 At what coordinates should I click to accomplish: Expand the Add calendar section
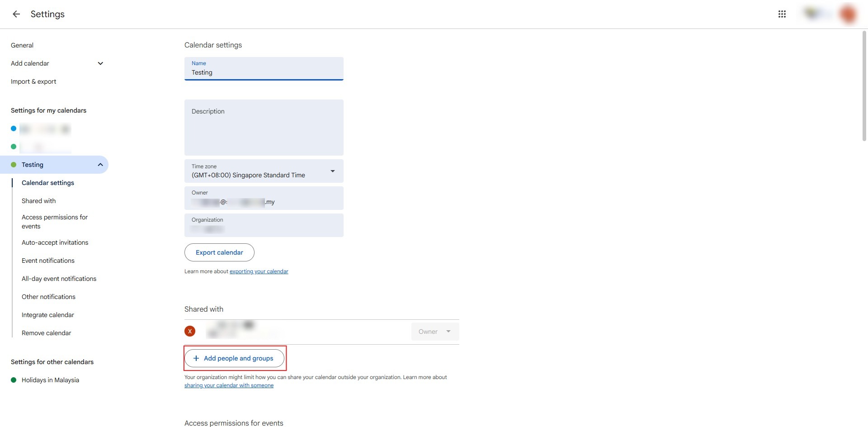pos(100,63)
